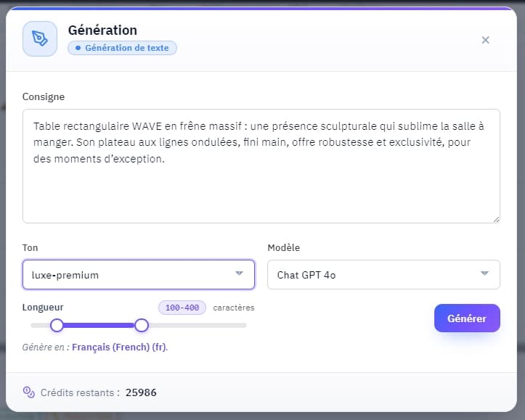The width and height of the screenshot is (525, 420).
Task: Click the pen nib Génération icon
Action: tap(40, 38)
